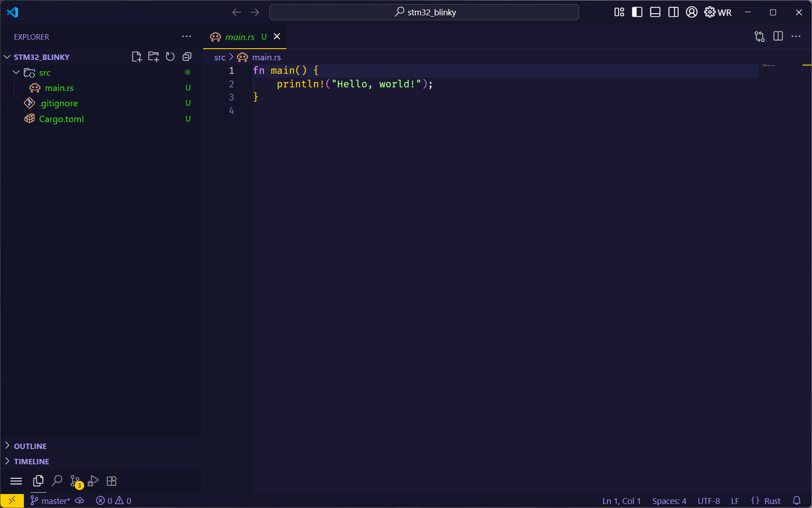Expand the Outline section

(x=30, y=446)
